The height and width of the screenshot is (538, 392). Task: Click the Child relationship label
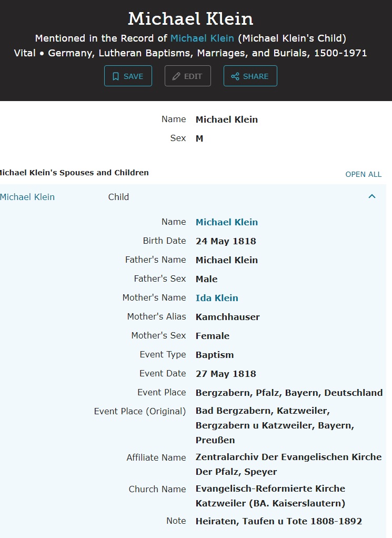(118, 197)
